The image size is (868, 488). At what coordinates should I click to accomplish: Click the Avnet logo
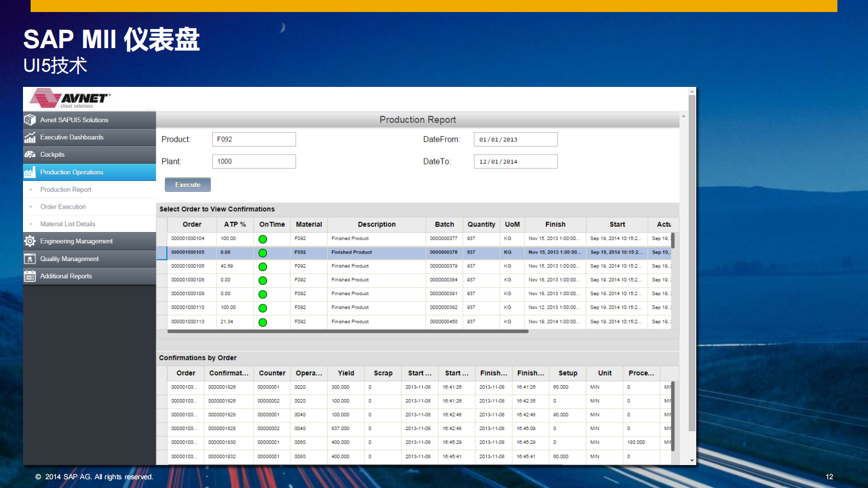click(70, 98)
